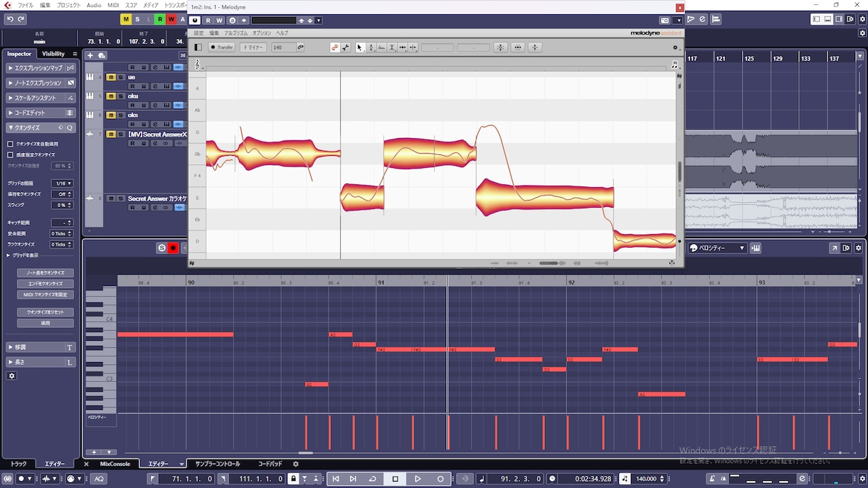Viewport: 868px width, 488px height.
Task: Click Melodyne quantize time macro button
Action: coord(518,48)
